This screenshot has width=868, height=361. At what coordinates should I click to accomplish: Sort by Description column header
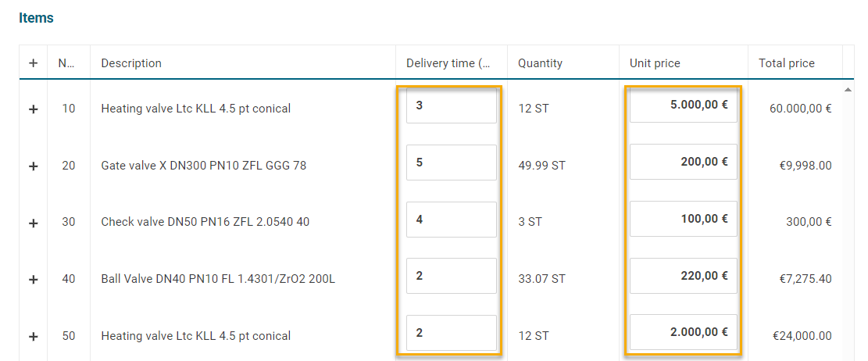click(x=131, y=63)
